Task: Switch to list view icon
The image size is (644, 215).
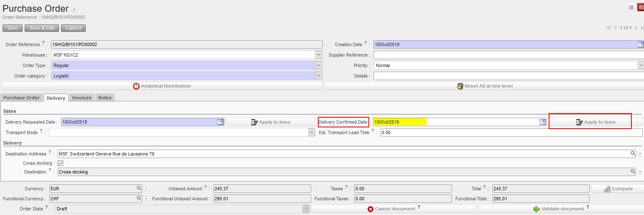Action: [631, 7]
